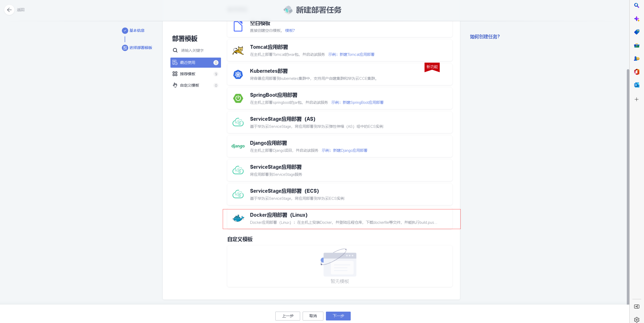Open the Copilot icon in the sidebar

(637, 18)
